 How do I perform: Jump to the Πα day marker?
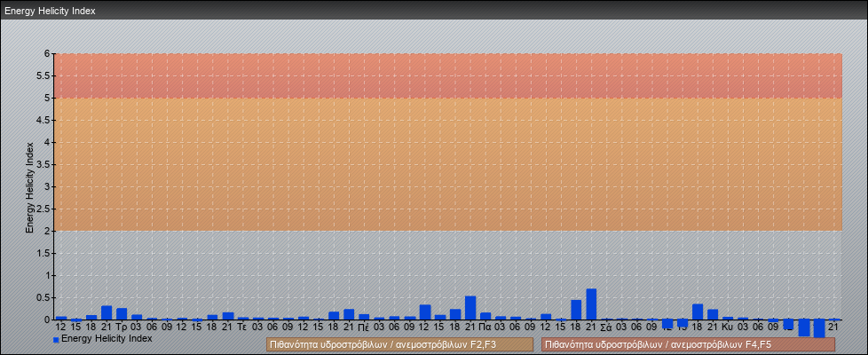click(x=485, y=327)
